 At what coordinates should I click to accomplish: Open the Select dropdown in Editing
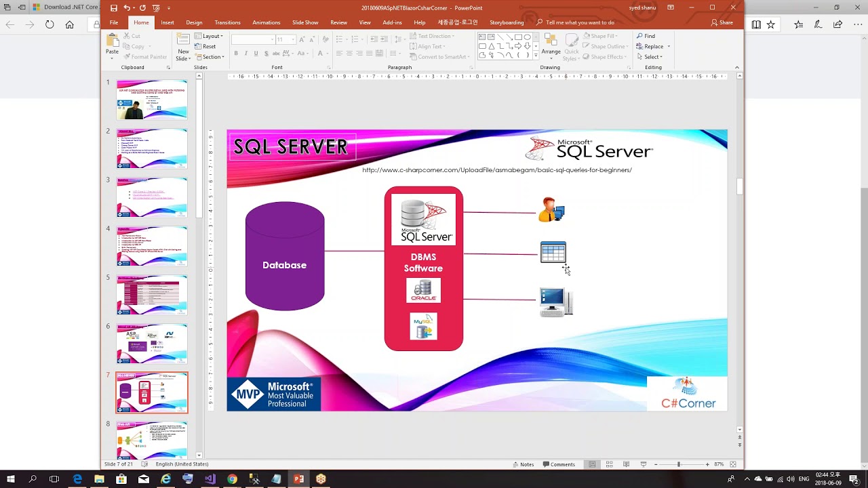click(x=651, y=57)
